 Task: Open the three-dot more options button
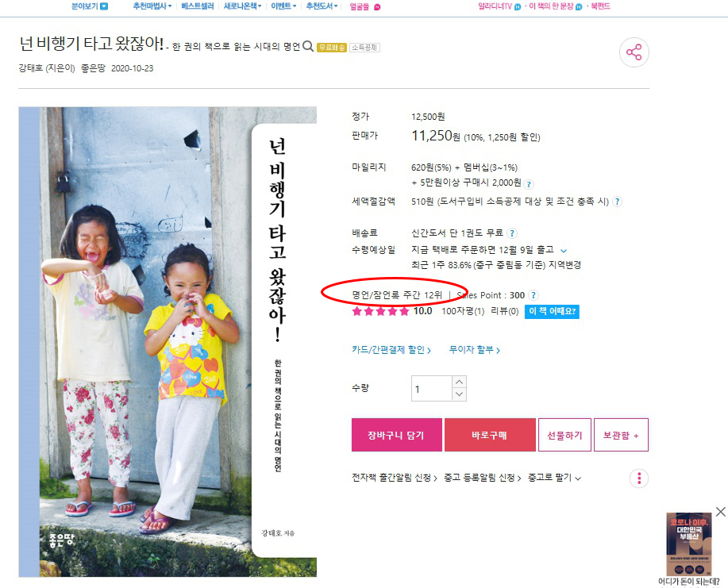[x=639, y=478]
